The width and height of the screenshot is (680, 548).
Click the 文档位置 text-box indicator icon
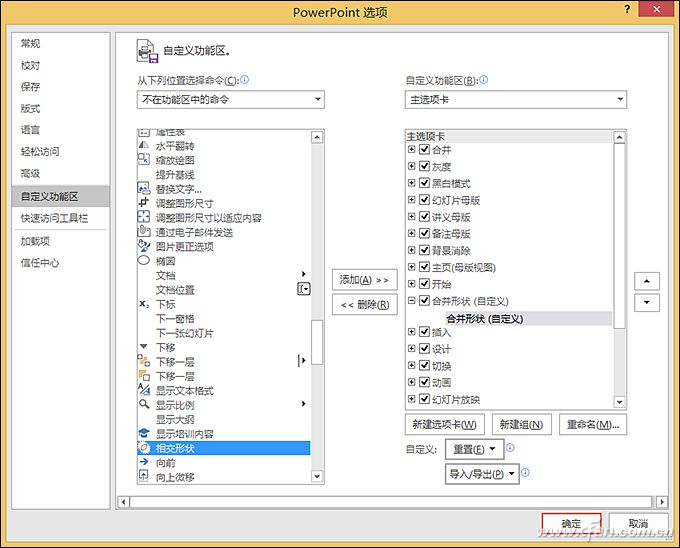click(x=304, y=289)
